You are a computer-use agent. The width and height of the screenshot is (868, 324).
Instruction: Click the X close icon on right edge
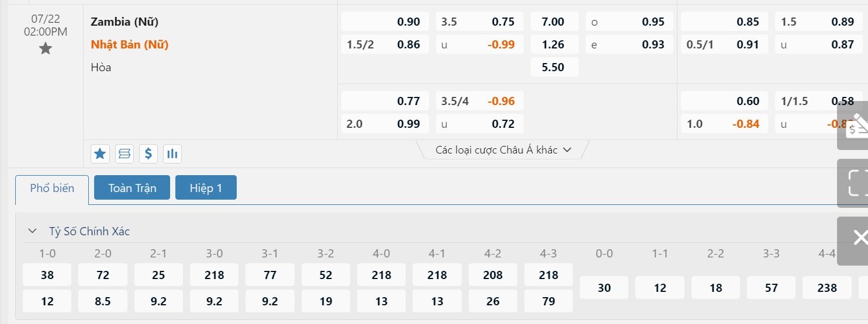pos(859,238)
